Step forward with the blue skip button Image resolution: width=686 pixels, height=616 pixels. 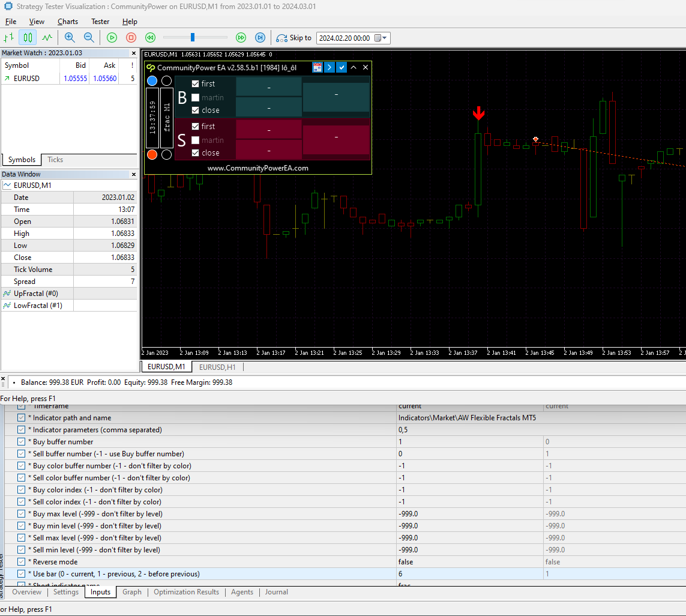tap(260, 38)
